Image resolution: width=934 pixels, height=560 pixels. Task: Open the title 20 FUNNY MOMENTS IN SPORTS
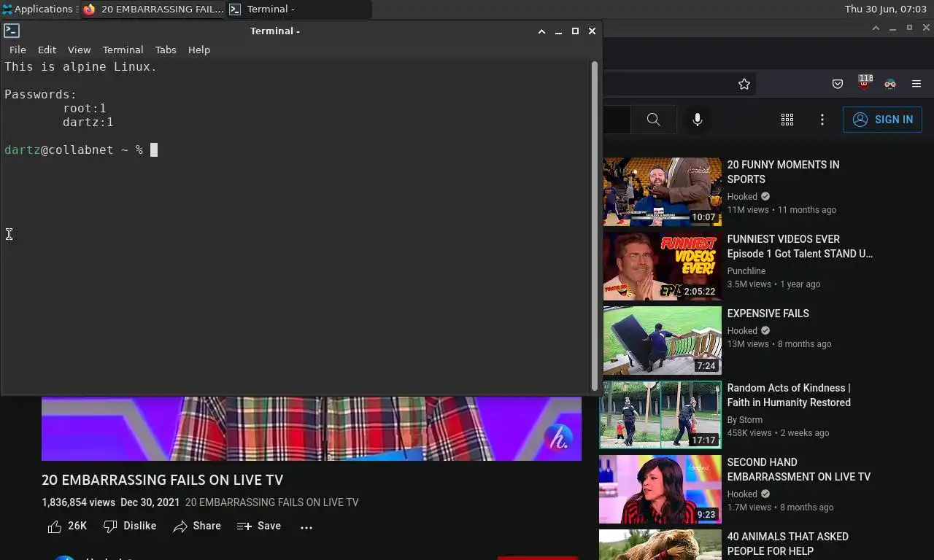tap(783, 172)
